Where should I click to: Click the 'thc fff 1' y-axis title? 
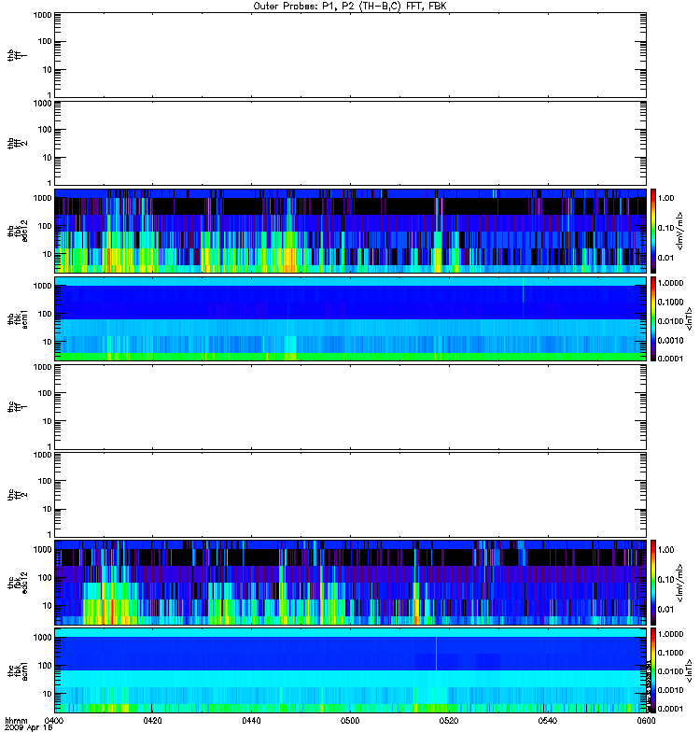[x=17, y=407]
